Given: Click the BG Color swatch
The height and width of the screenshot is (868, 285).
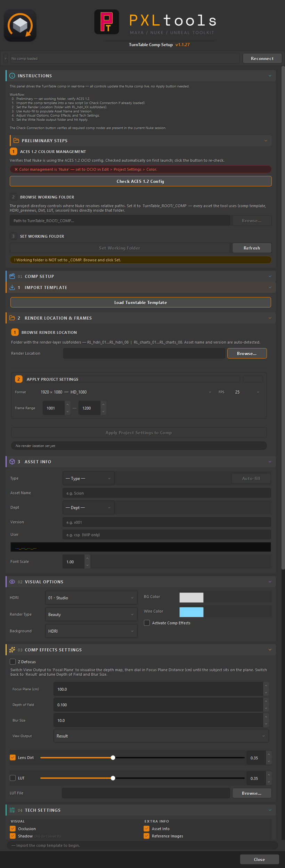Looking at the screenshot, I should click(x=191, y=597).
